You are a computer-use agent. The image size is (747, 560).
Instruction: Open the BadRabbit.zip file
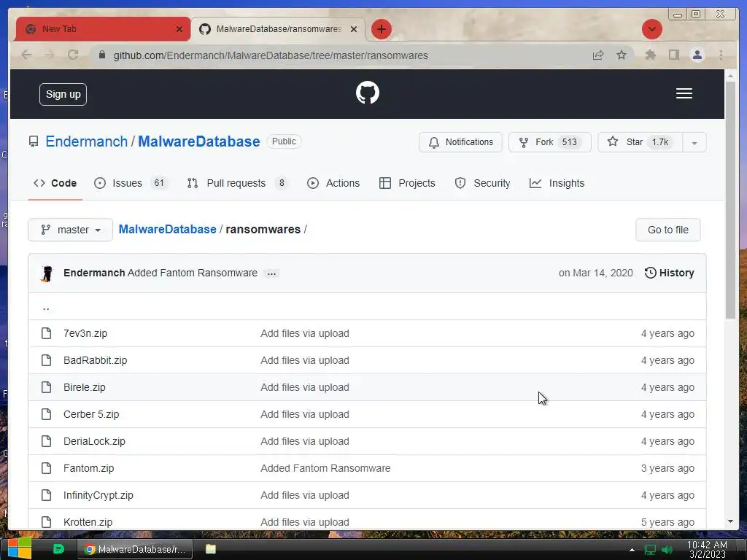coord(96,360)
